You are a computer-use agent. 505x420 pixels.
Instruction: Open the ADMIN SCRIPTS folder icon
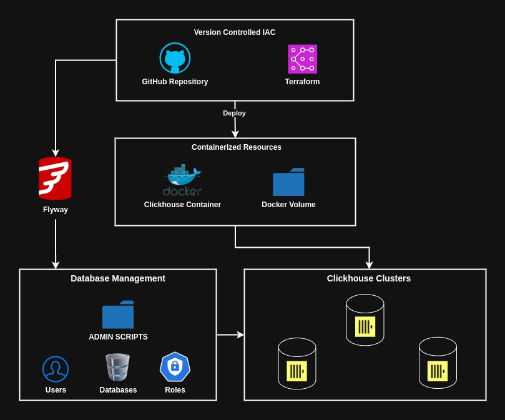118,315
